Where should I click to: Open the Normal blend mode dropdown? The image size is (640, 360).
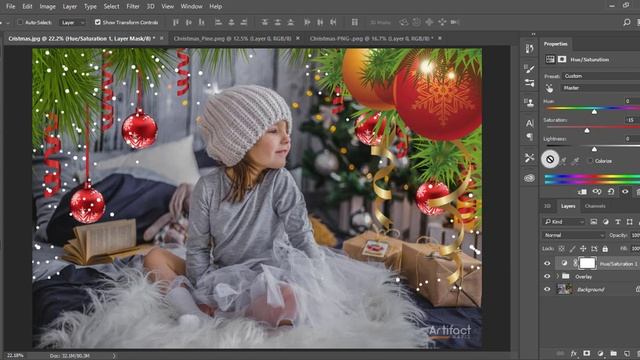(574, 236)
